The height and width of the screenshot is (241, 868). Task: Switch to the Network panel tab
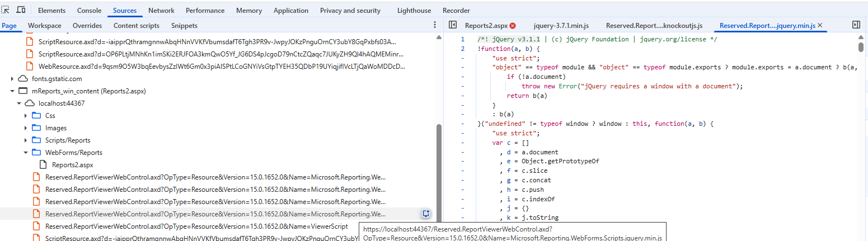pos(161,11)
